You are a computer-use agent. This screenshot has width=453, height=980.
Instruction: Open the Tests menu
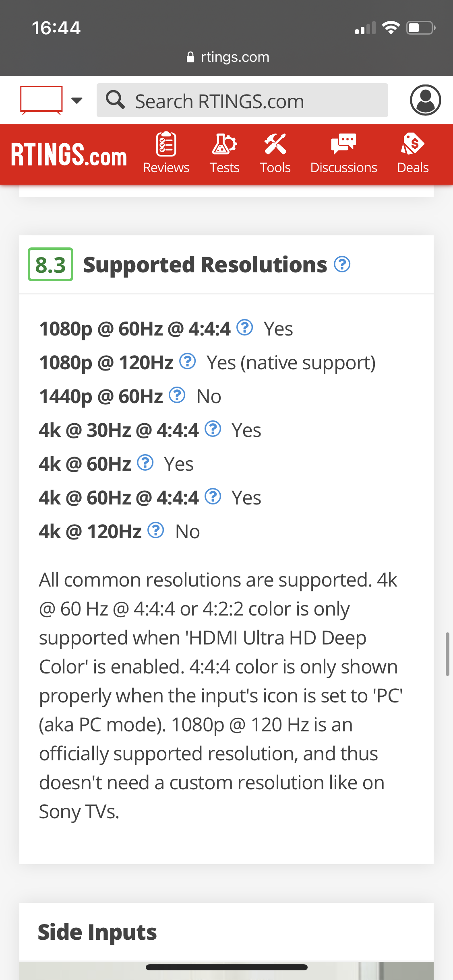pyautogui.click(x=224, y=154)
